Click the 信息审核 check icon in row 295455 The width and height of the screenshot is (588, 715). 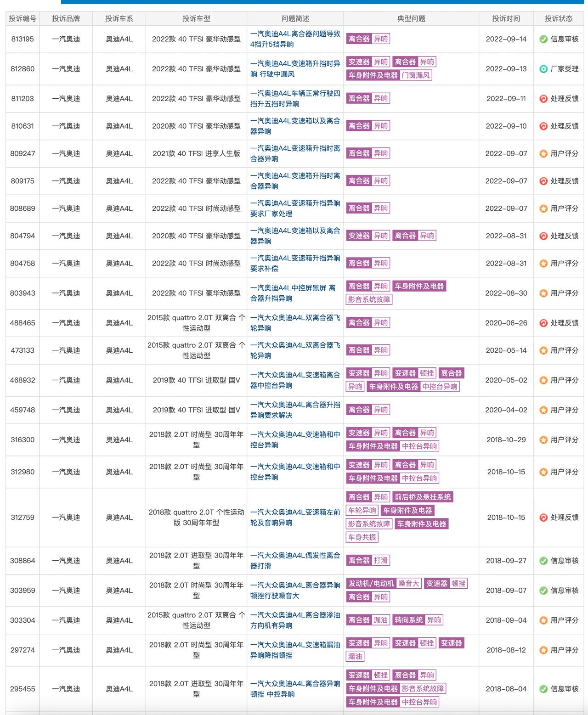point(543,689)
